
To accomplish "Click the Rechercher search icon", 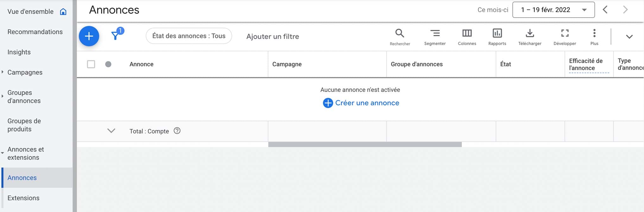I will [400, 33].
